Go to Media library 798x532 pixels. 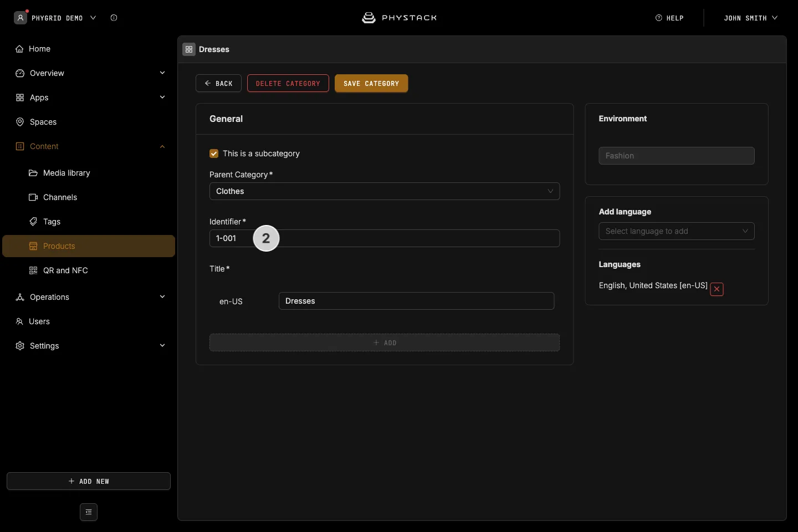click(x=89, y=173)
